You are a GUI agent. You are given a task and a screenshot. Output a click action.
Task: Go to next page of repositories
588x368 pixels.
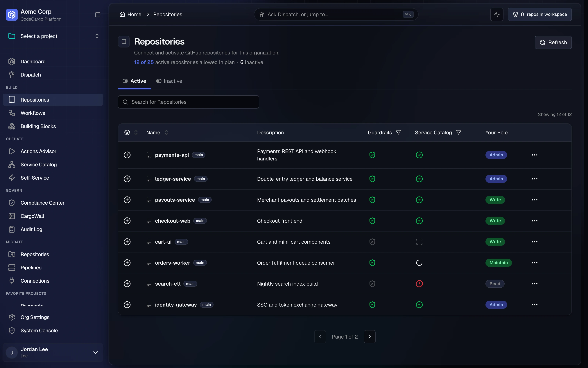point(370,337)
